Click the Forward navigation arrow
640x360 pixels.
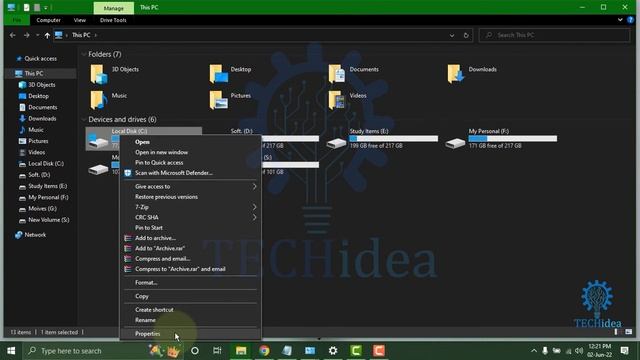tap(27, 36)
